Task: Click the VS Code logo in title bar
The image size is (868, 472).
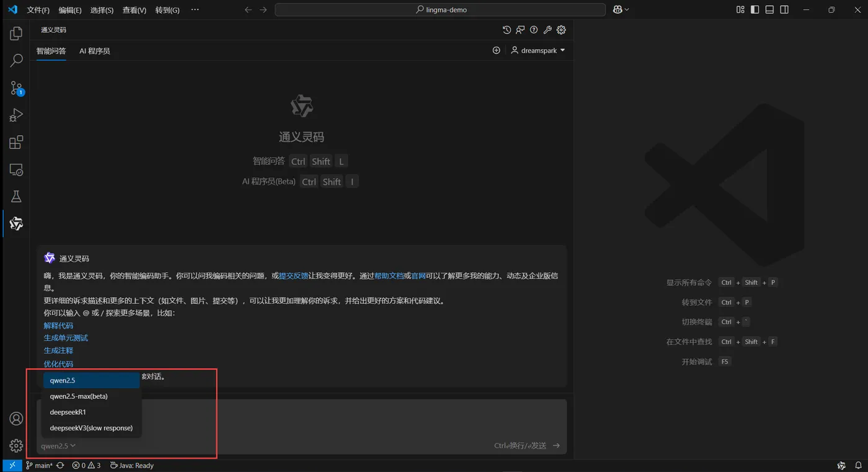Action: tap(12, 9)
